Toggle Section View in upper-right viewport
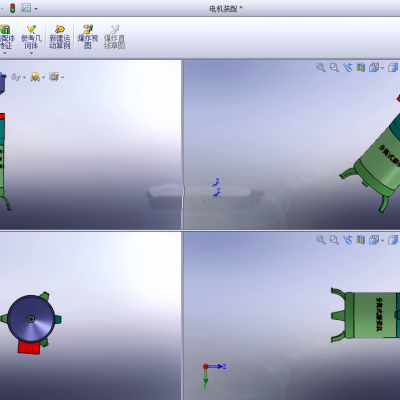Viewport: 400px width, 400px height. (x=361, y=67)
